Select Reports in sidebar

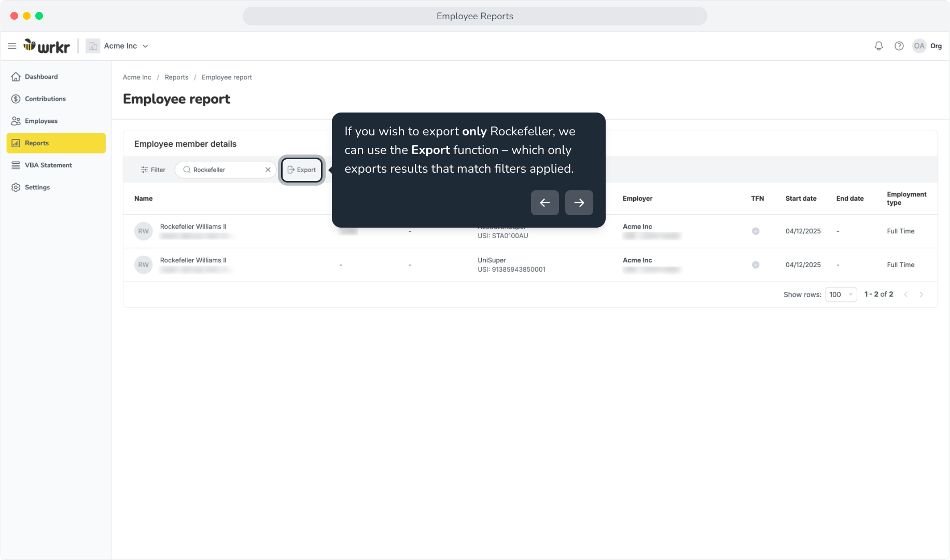(56, 143)
